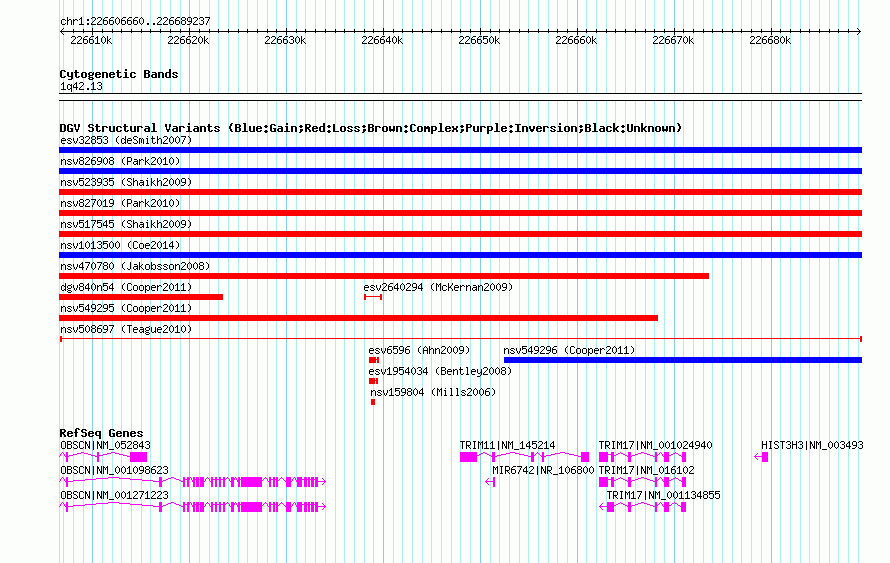Click the esv6596 (Ahn2009) label

pos(419,350)
